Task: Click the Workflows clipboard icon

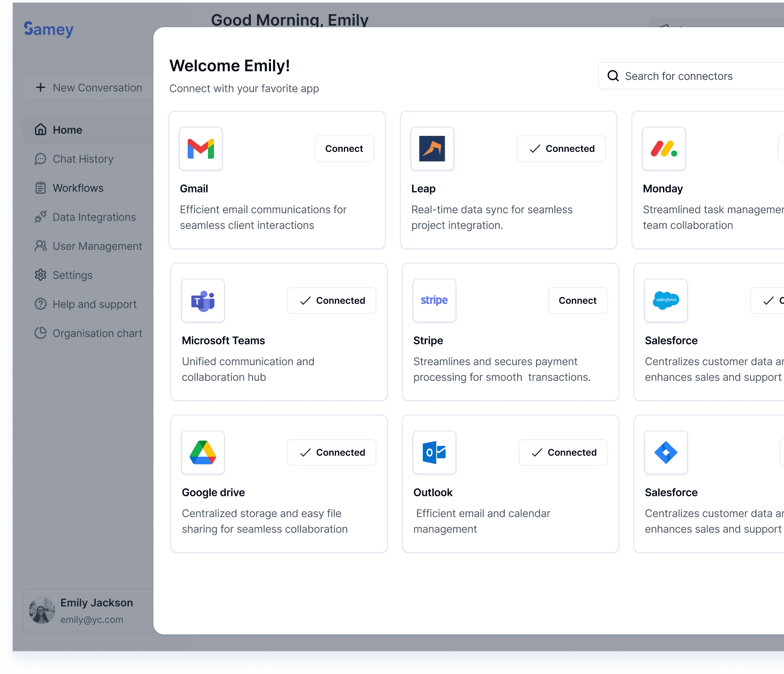Action: 40,188
